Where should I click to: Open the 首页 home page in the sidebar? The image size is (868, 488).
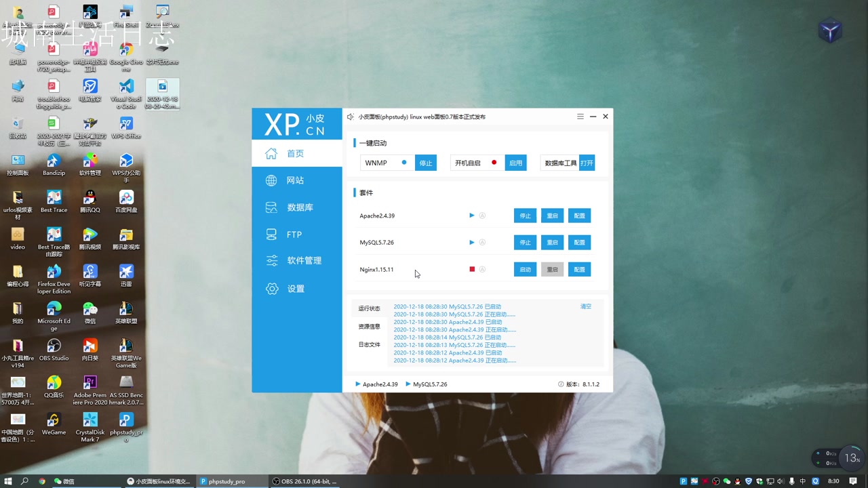296,154
